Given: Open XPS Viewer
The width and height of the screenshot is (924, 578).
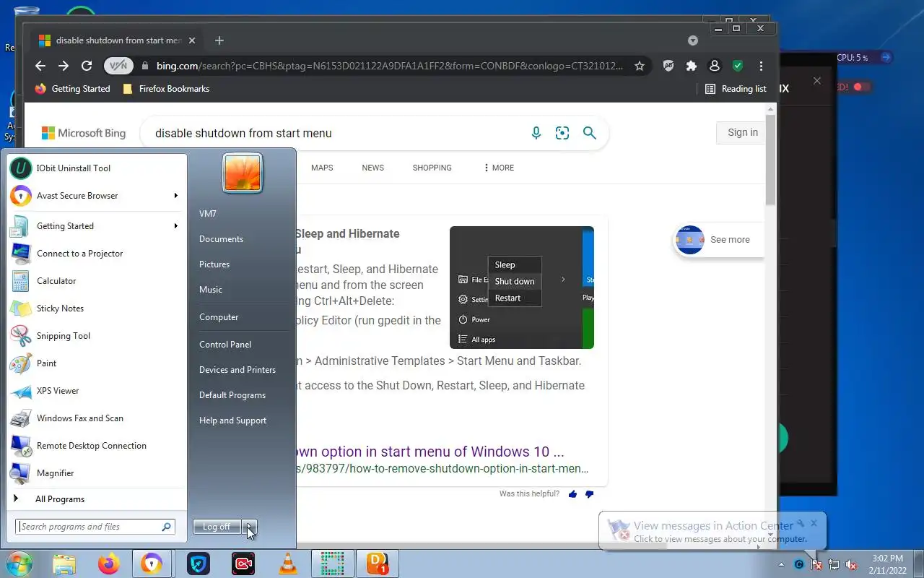Looking at the screenshot, I should (x=96, y=391).
